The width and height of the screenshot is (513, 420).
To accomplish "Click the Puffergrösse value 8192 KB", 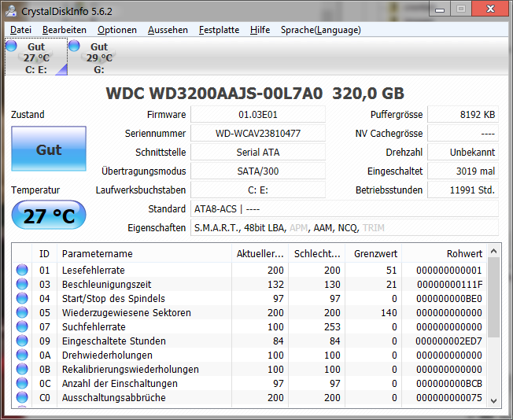I will (463, 115).
